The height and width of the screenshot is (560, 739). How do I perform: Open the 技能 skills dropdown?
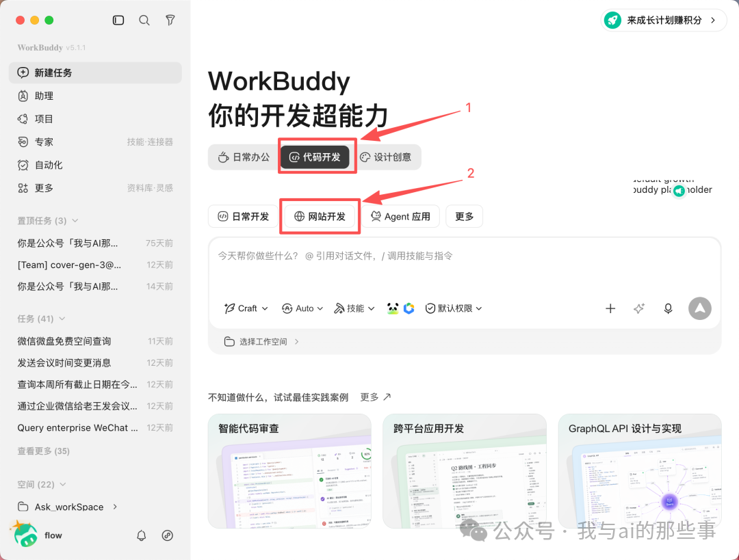click(354, 308)
